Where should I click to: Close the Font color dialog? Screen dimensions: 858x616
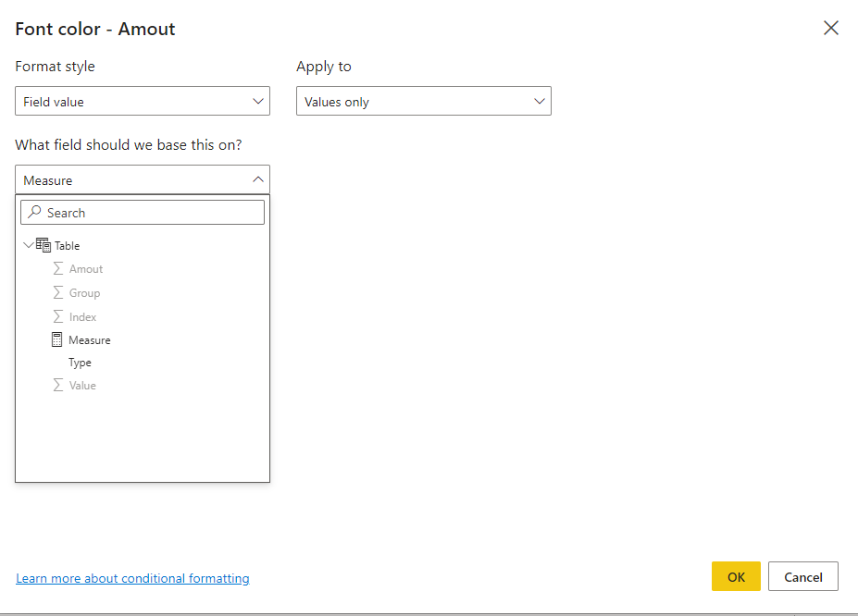pos(830,28)
